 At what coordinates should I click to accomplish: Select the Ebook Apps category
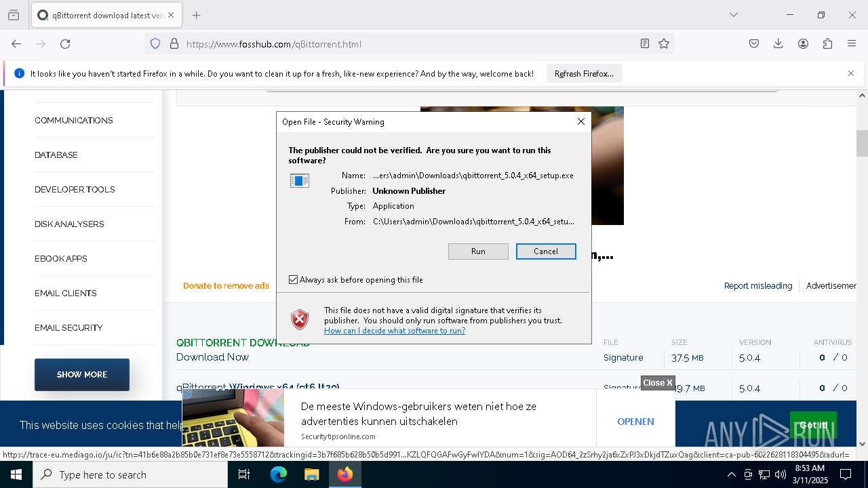pyautogui.click(x=61, y=259)
